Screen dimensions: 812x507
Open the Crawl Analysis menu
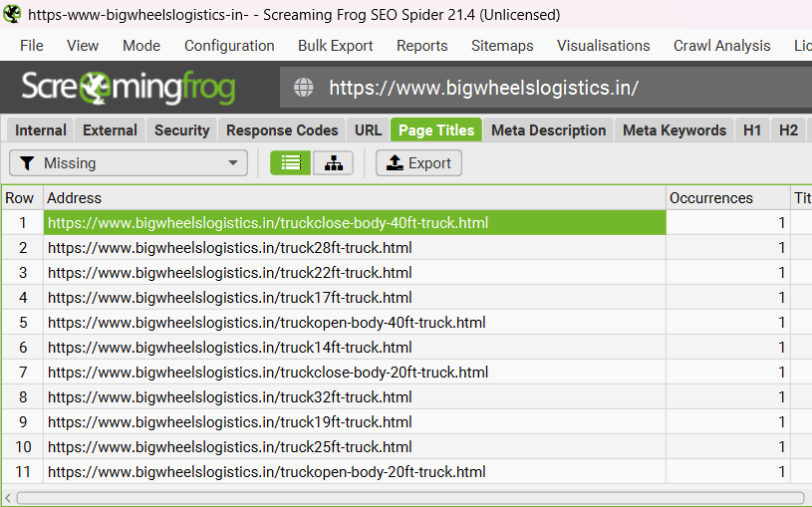[722, 46]
